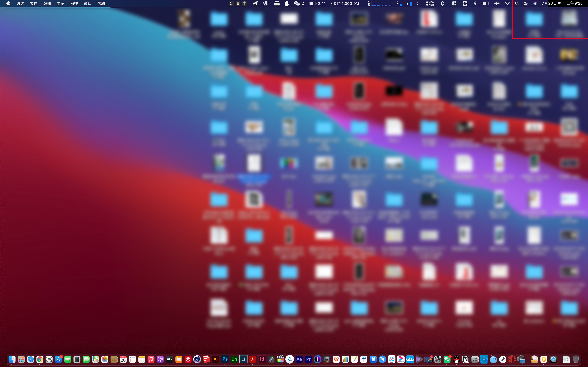Open Final Cut Pro from dock
This screenshot has width=588, height=367.
coord(280,359)
